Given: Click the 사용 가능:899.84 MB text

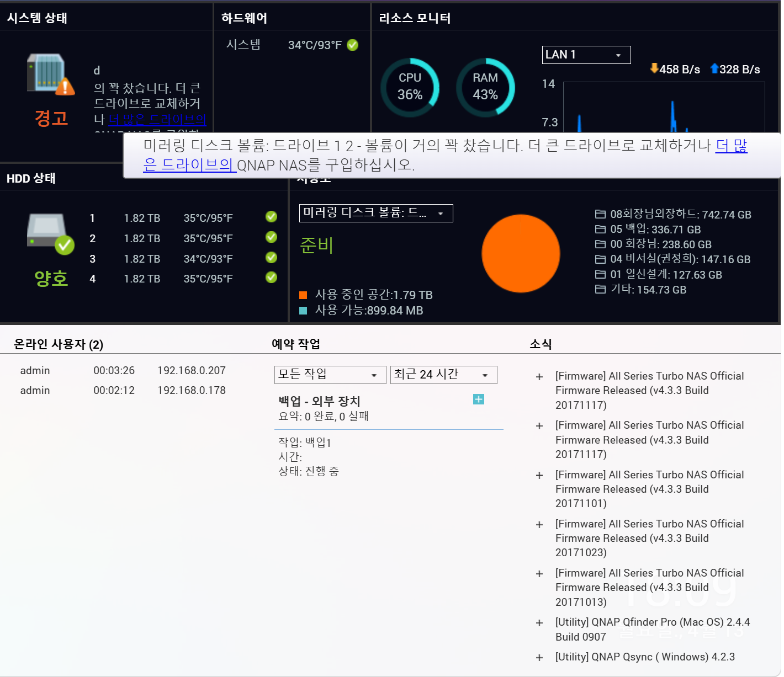Looking at the screenshot, I should tap(369, 311).
